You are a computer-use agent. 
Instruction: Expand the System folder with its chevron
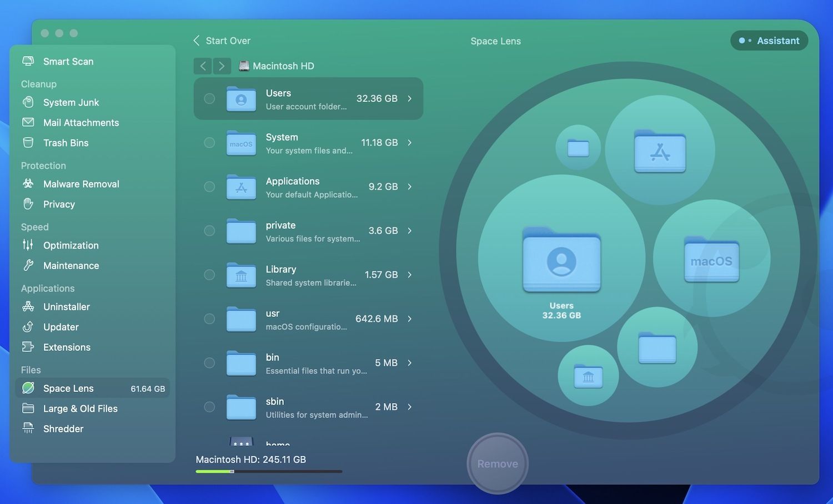pyautogui.click(x=410, y=143)
